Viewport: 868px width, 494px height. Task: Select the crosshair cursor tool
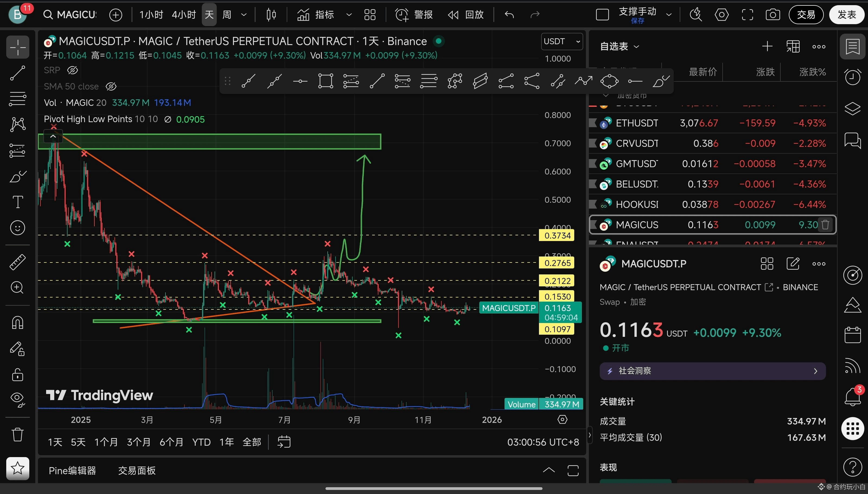[18, 47]
